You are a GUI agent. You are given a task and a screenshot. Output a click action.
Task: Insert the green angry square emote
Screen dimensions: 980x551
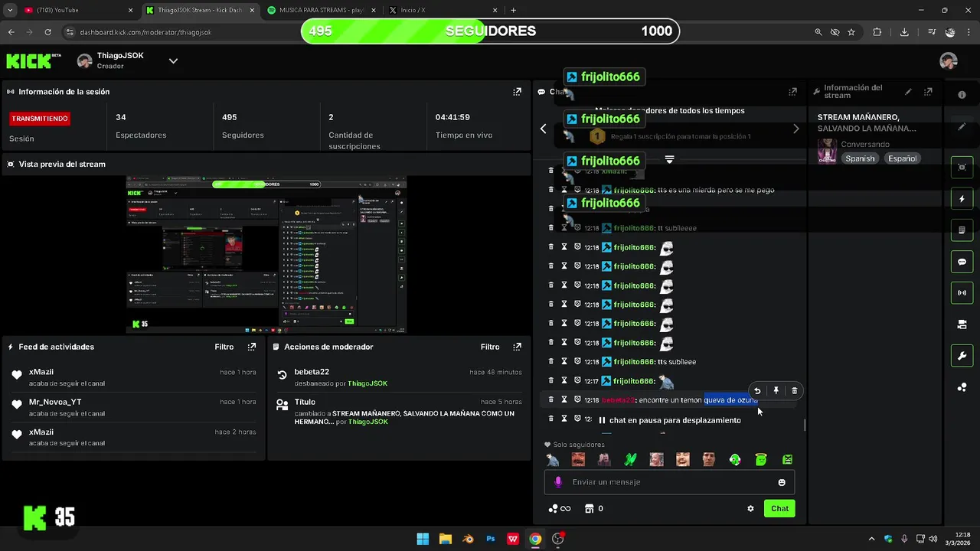point(787,459)
